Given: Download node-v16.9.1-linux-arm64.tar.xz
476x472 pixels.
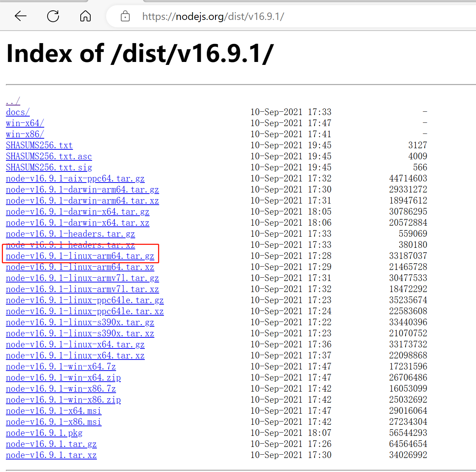Looking at the screenshot, I should 80,267.
